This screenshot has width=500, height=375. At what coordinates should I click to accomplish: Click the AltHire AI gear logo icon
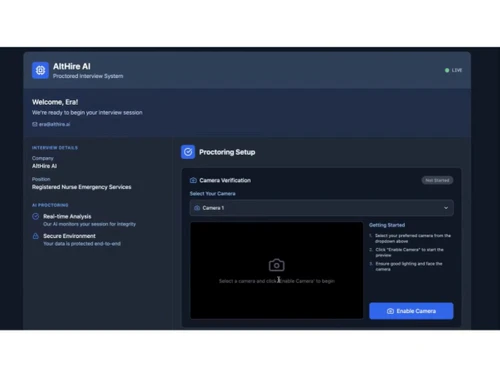(40, 70)
